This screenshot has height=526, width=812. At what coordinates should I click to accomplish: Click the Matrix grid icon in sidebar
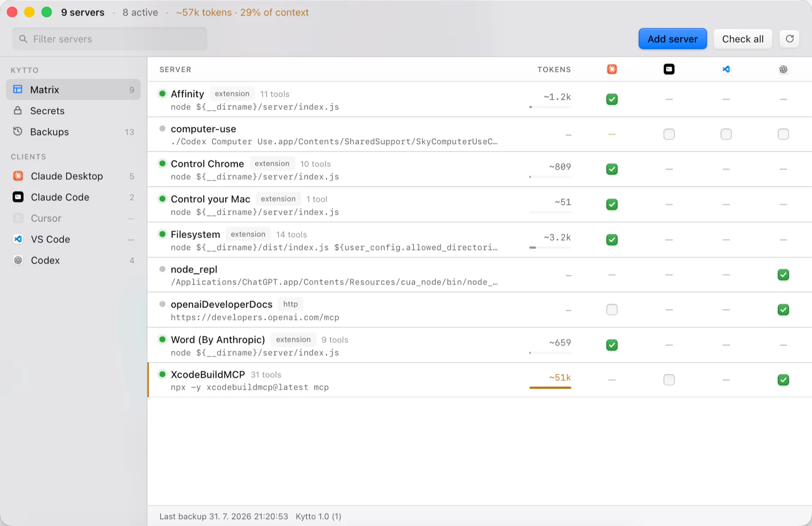(18, 89)
